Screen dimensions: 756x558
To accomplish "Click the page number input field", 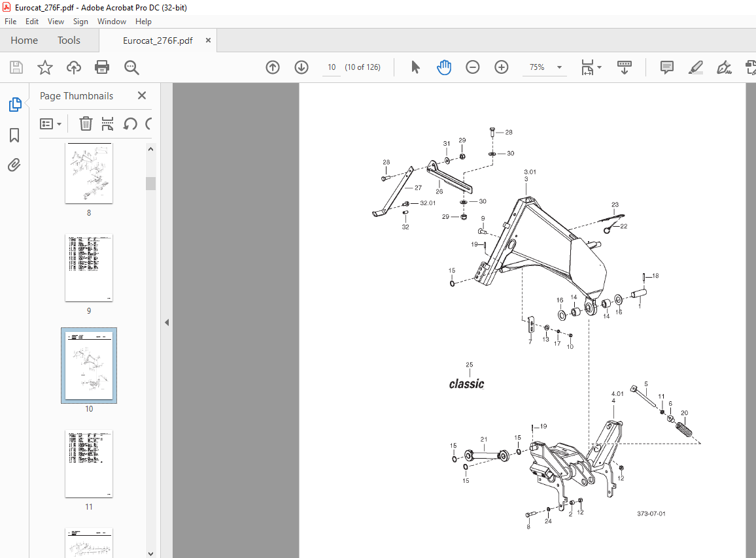I will pyautogui.click(x=332, y=67).
